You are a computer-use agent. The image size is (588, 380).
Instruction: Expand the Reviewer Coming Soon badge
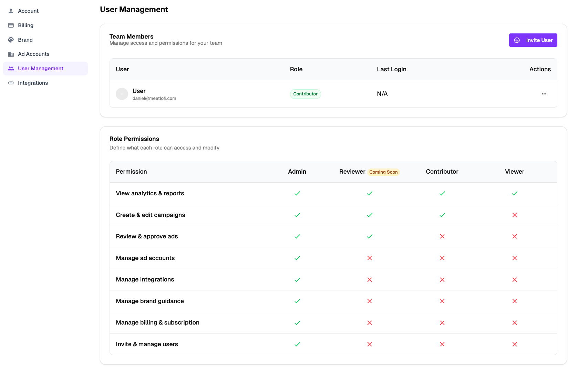point(383,172)
